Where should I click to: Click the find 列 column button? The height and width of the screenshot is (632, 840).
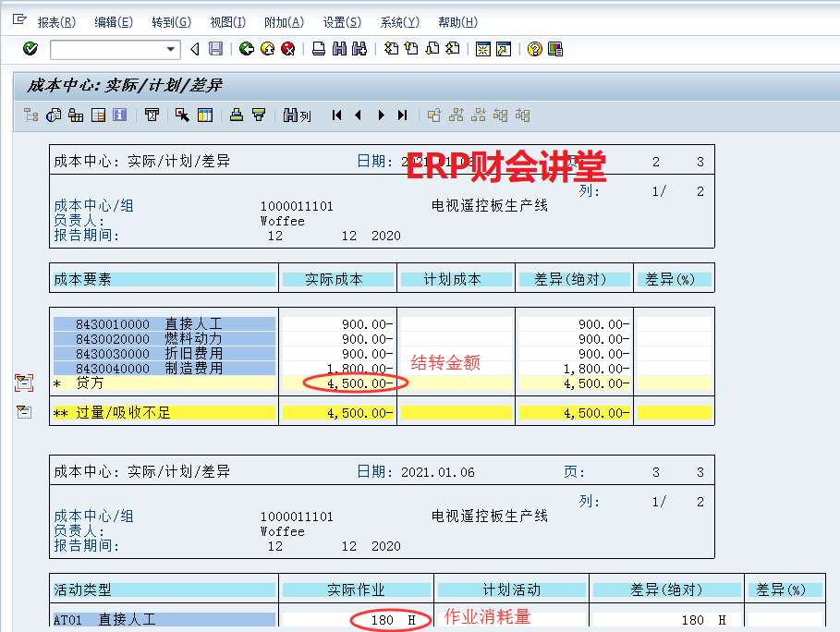pos(297,115)
